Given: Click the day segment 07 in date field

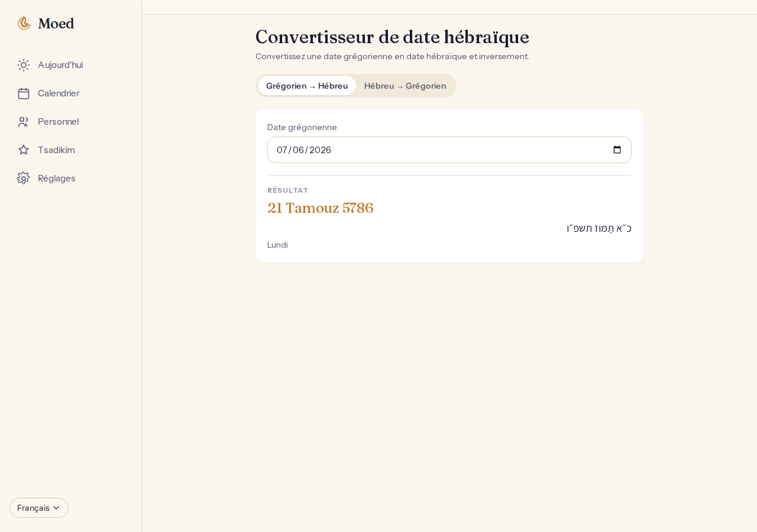Looking at the screenshot, I should [282, 150].
